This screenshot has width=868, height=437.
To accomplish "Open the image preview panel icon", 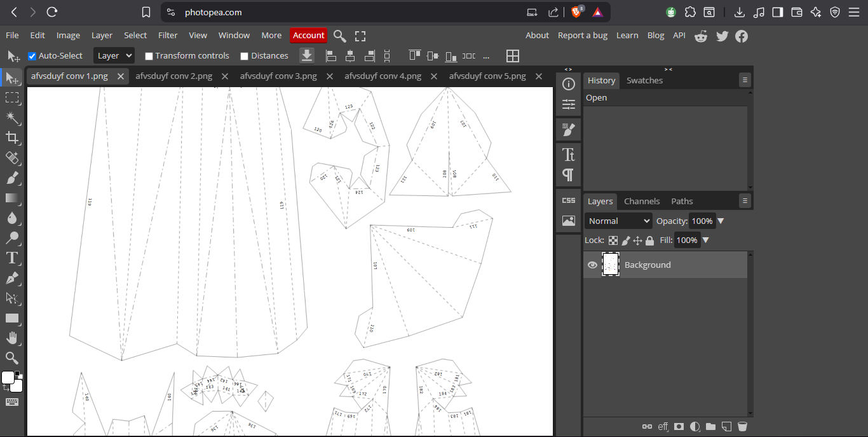I will pyautogui.click(x=569, y=221).
